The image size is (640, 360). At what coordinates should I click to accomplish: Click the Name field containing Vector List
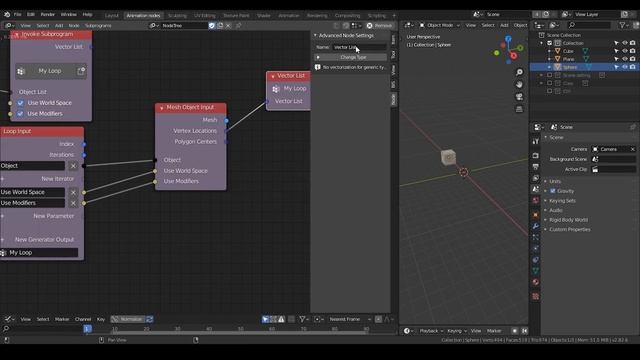[x=359, y=47]
